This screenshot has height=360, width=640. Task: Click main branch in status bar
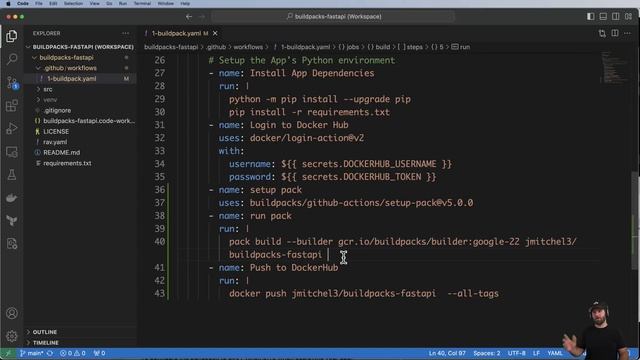[x=31, y=353]
